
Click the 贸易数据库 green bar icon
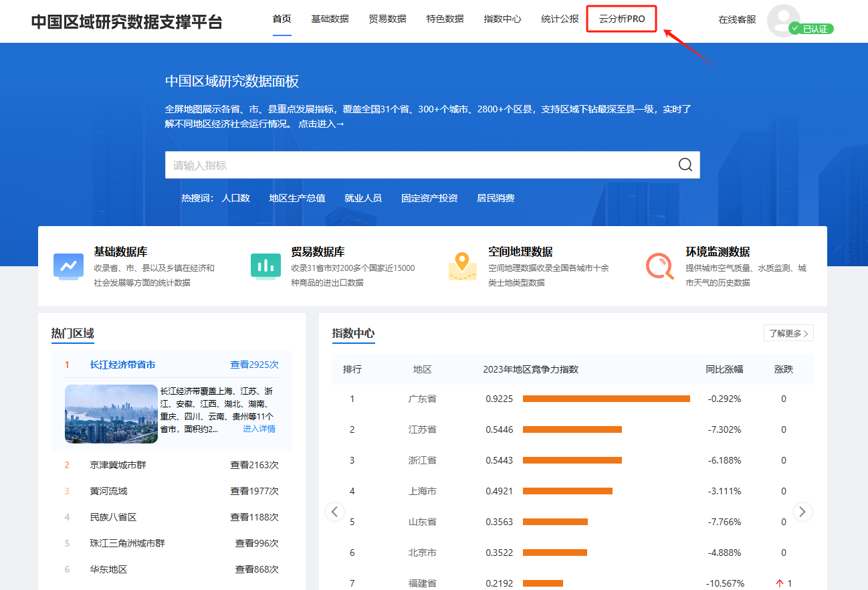point(265,266)
